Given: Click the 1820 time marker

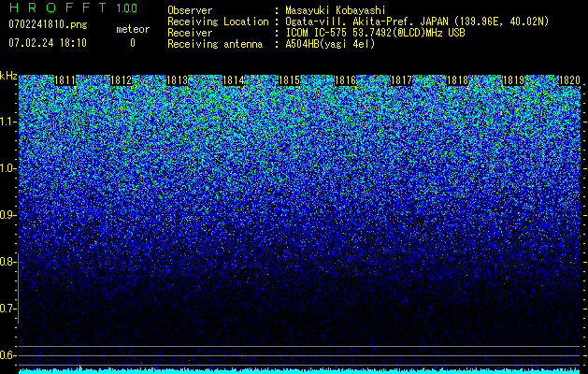Looking at the screenshot, I should coord(569,80).
